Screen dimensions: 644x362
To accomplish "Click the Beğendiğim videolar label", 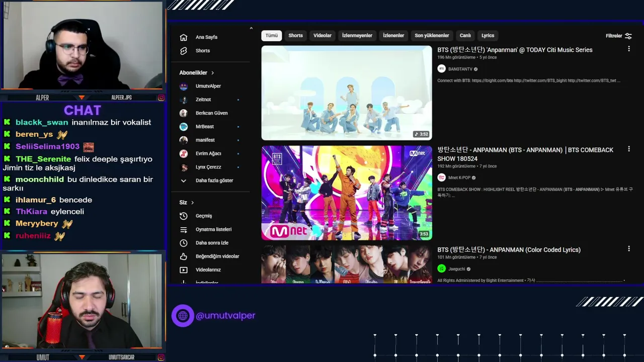I will tap(217, 256).
